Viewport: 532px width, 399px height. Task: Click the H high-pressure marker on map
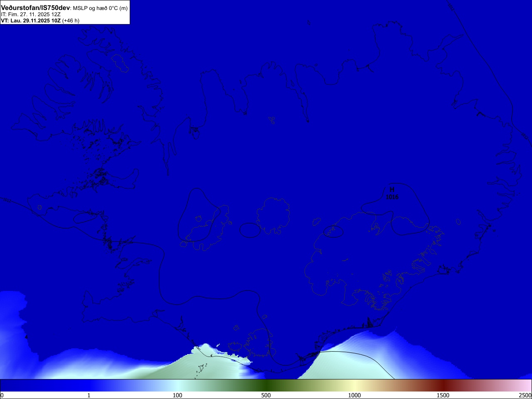point(392,190)
